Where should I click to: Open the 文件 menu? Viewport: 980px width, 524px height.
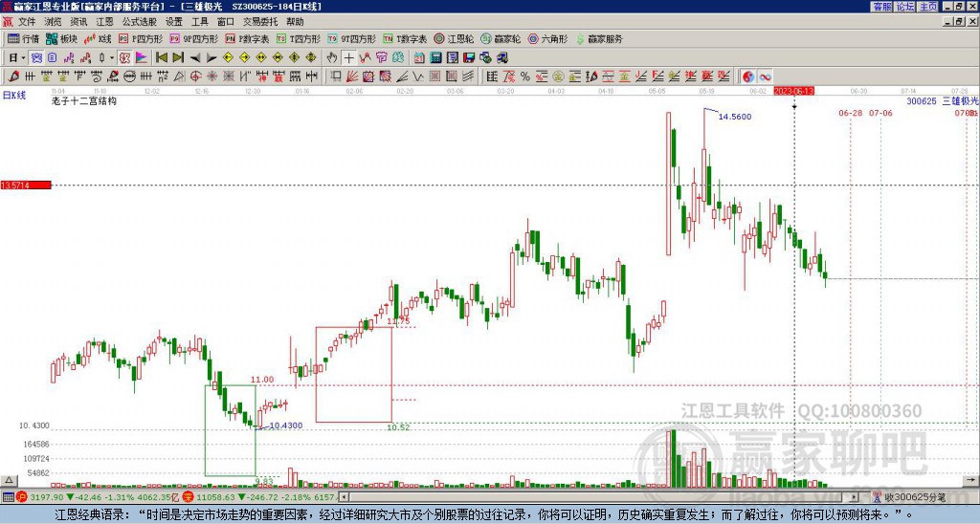pos(27,22)
